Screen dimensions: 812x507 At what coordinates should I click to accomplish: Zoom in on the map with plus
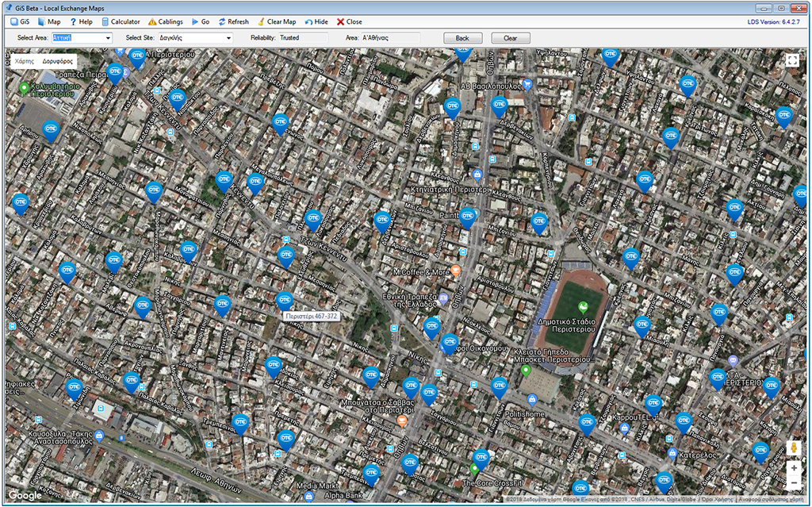click(794, 468)
